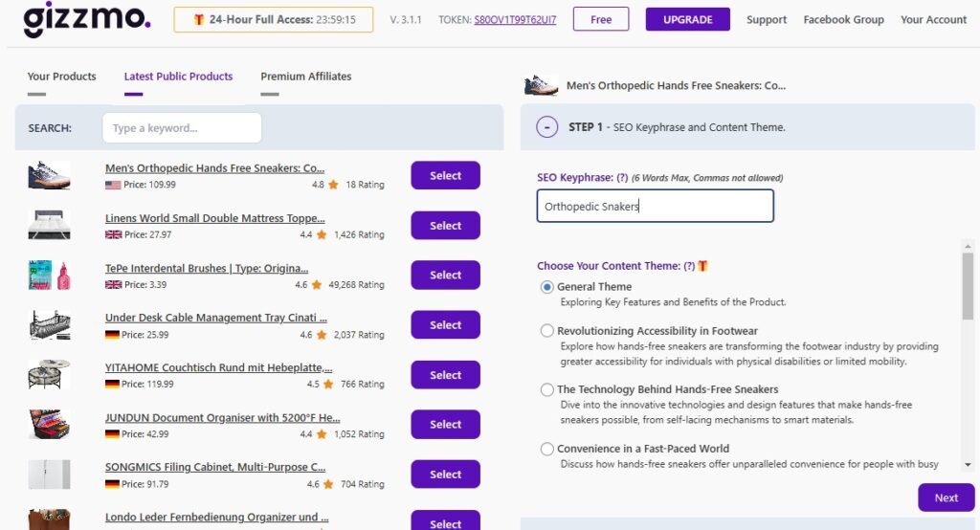
Task: Select the General Theme radio button
Action: (547, 287)
